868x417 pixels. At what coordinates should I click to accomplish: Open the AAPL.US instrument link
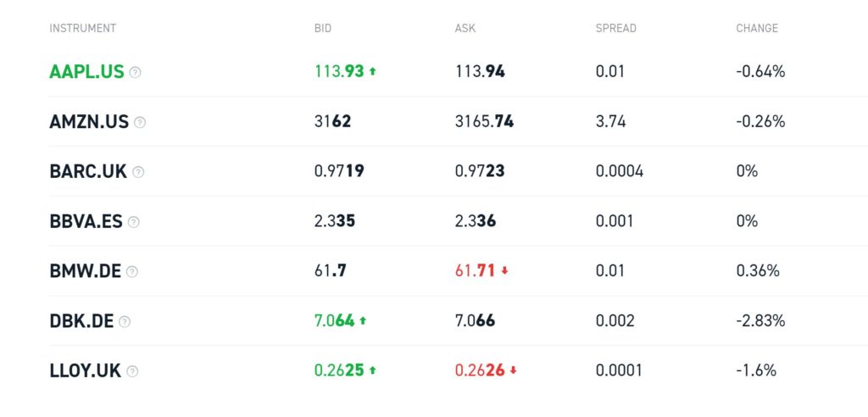click(x=87, y=72)
